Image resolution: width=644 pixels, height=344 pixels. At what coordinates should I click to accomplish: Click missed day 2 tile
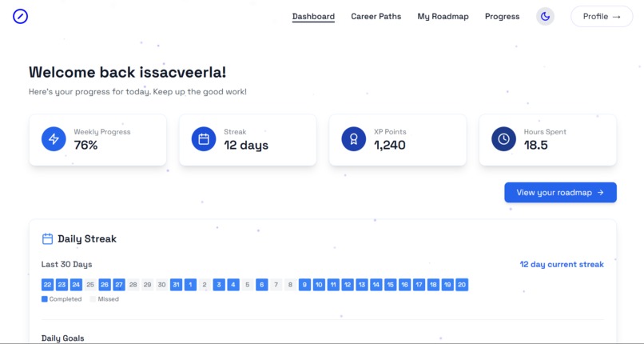pyautogui.click(x=205, y=285)
